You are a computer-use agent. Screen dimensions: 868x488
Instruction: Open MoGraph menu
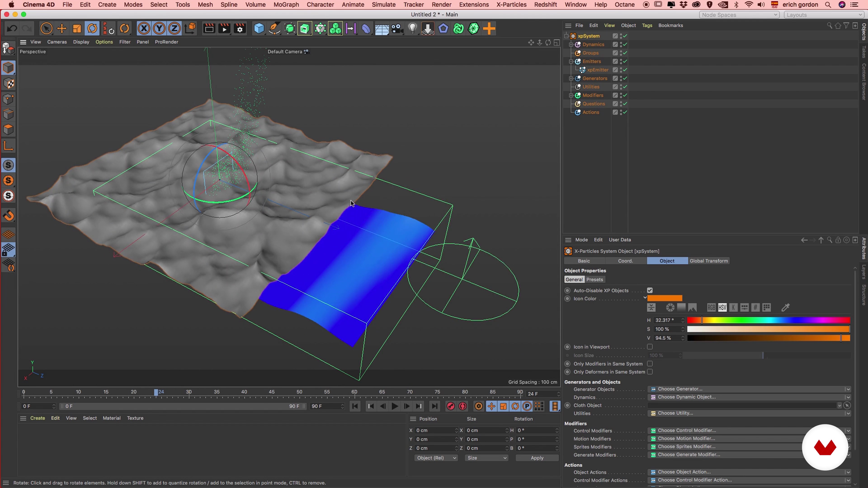pos(286,5)
